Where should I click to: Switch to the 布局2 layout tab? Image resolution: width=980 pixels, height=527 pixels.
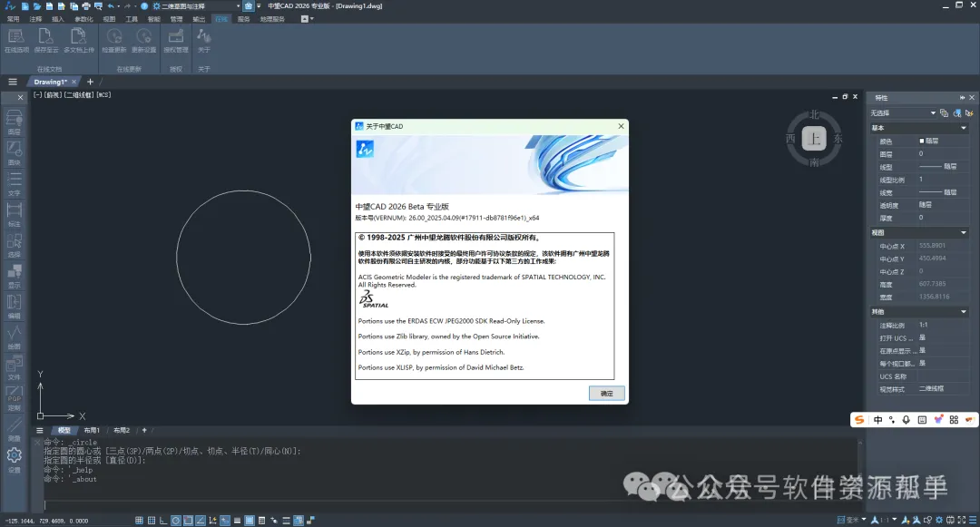point(122,430)
